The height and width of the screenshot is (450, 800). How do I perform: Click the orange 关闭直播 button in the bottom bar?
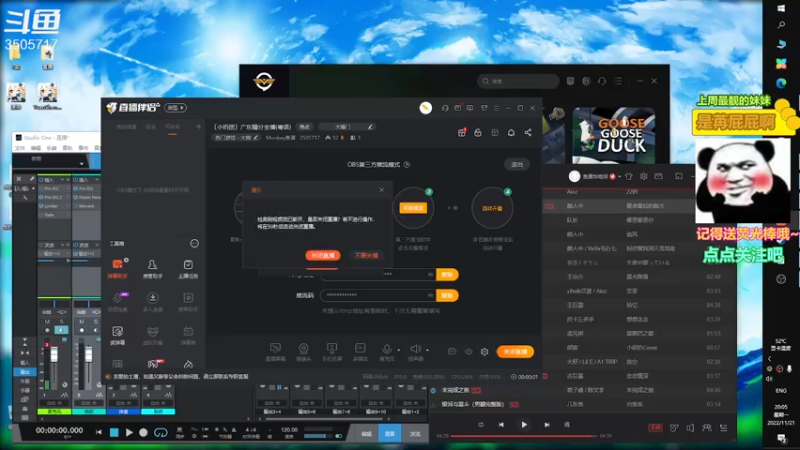515,352
